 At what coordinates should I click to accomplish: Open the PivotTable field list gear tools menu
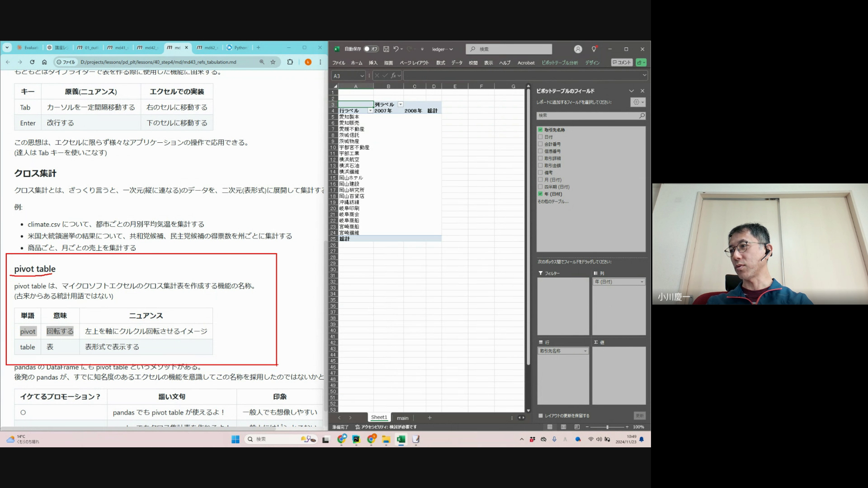tap(637, 102)
